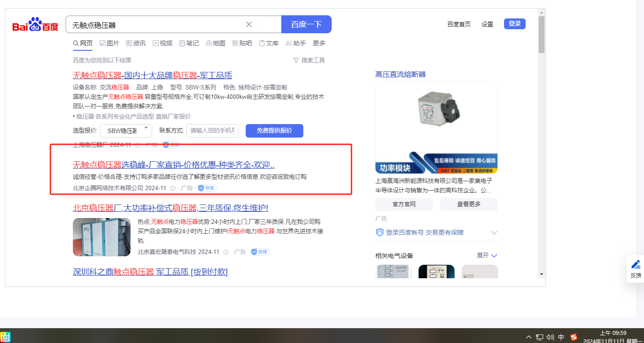Click the middle 相关电气设备 thumbnail

437,272
